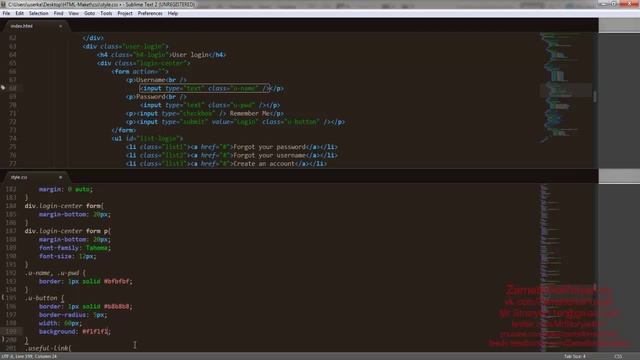Open the Tools menu

pyautogui.click(x=106, y=13)
